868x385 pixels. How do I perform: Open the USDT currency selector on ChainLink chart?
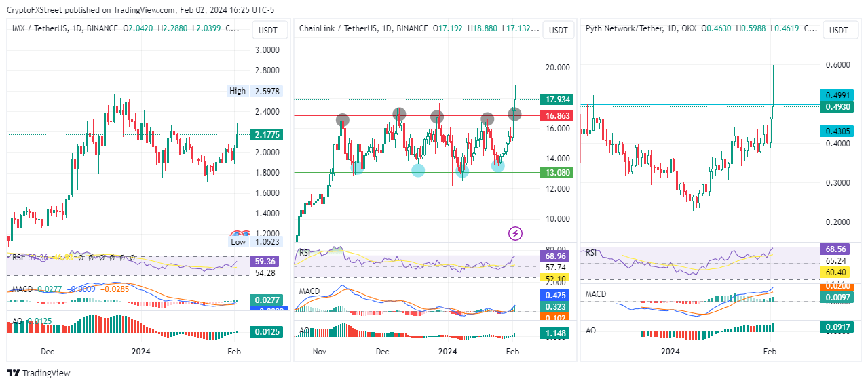pyautogui.click(x=559, y=30)
